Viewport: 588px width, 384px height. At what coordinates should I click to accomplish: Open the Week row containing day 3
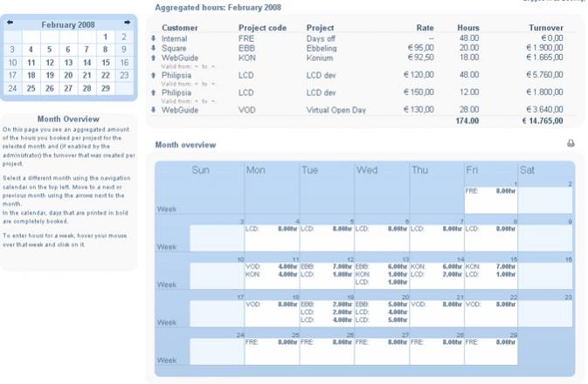pyautogui.click(x=167, y=247)
